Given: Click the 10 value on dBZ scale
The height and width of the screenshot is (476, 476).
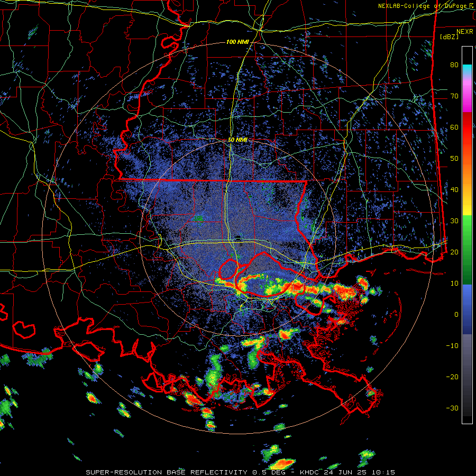Looking at the screenshot, I should coord(454,283).
